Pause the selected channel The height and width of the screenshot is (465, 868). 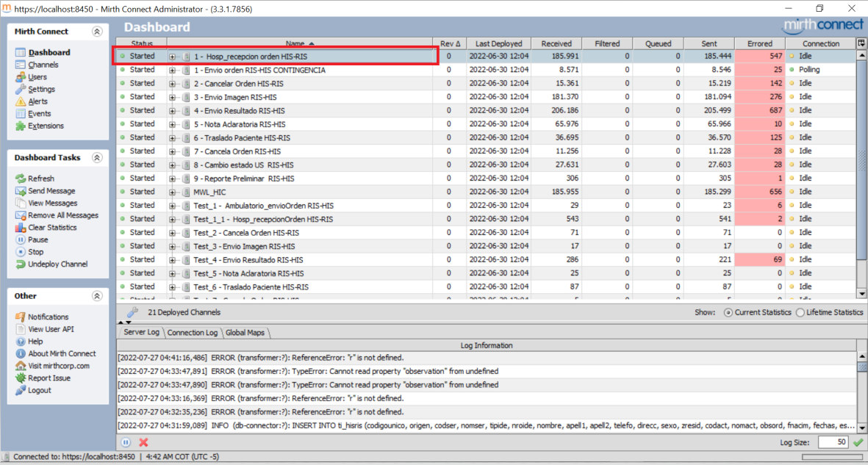pos(21,240)
